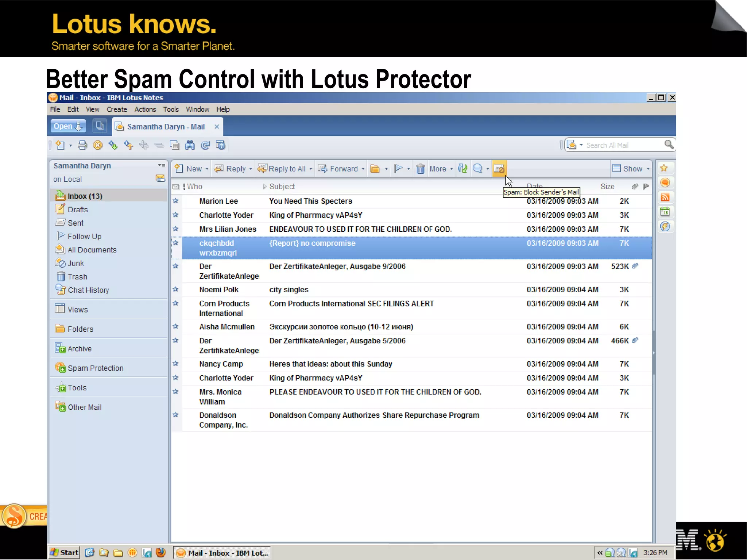Expand the Reply dropdown arrow
747x560 pixels.
pyautogui.click(x=251, y=169)
